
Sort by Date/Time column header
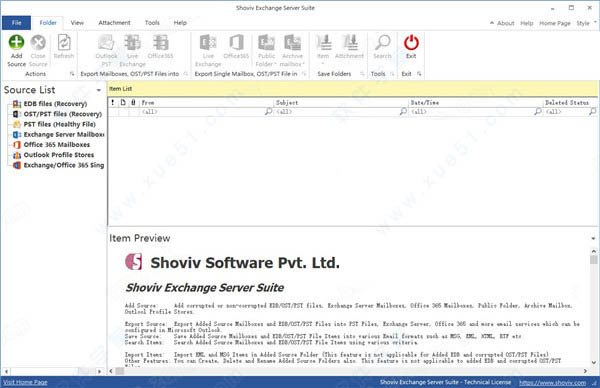tap(476, 103)
